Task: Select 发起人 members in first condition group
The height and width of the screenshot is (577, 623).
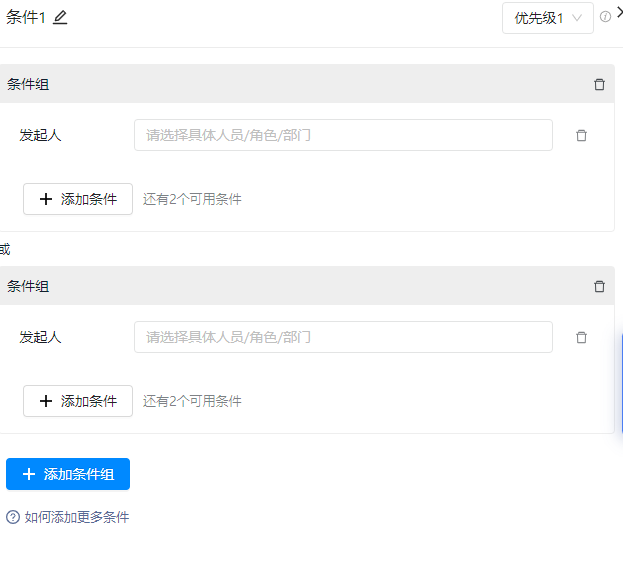Action: coord(343,135)
